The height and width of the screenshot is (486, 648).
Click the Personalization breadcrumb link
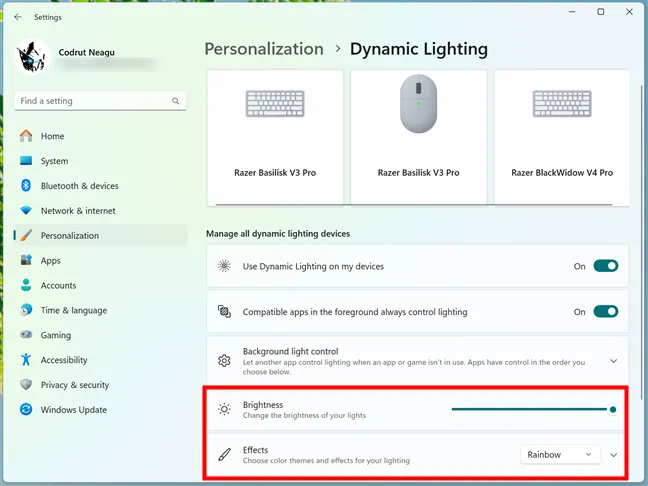264,49
